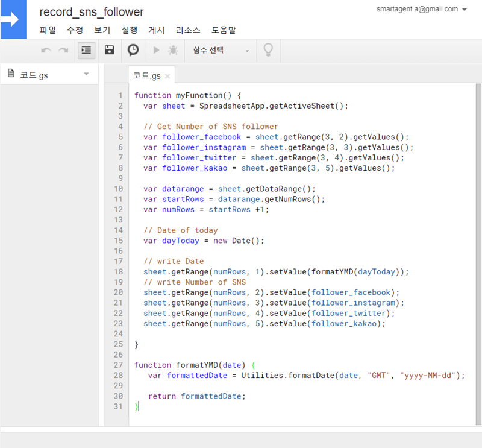Save the script with the floppy disk icon
The width and height of the screenshot is (482, 448).
(110, 51)
